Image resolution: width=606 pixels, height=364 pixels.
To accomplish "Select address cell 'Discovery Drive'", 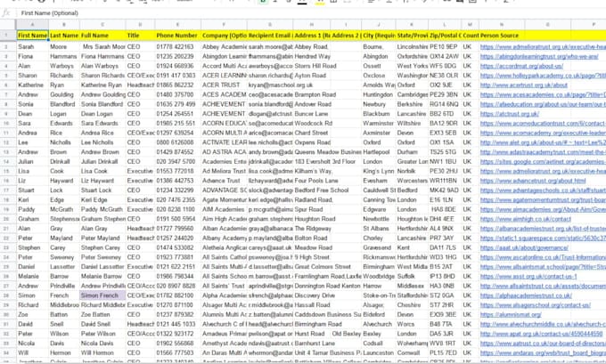I will point(312,295).
